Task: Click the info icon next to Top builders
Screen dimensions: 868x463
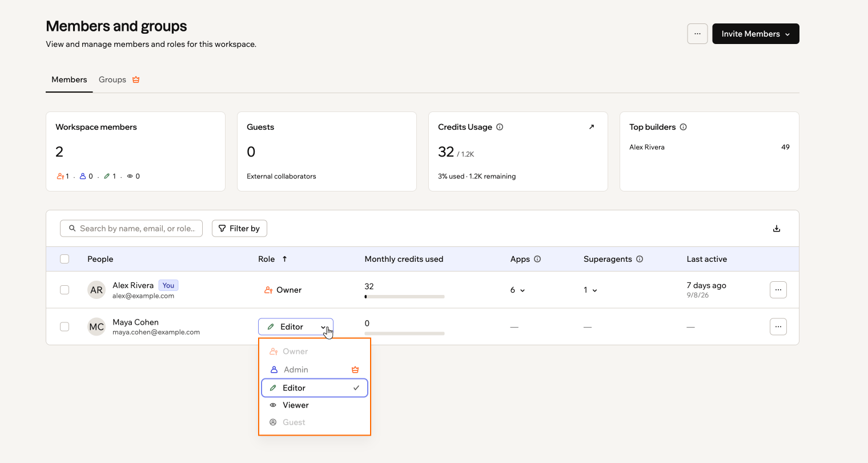Action: pyautogui.click(x=684, y=127)
